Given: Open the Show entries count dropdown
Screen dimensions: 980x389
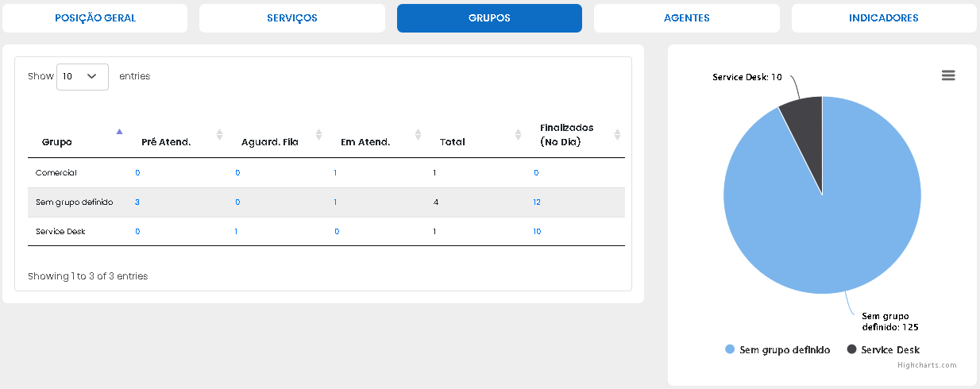Looking at the screenshot, I should pos(82,77).
